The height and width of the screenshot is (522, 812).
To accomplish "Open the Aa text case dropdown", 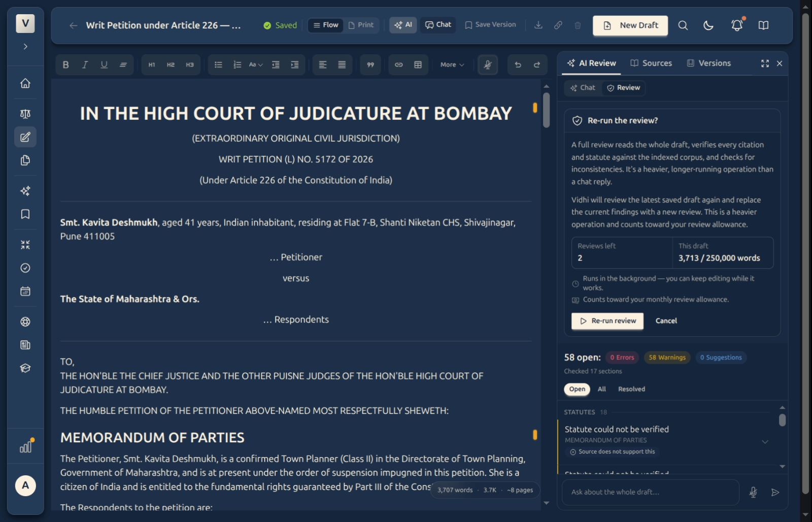I will coord(256,64).
